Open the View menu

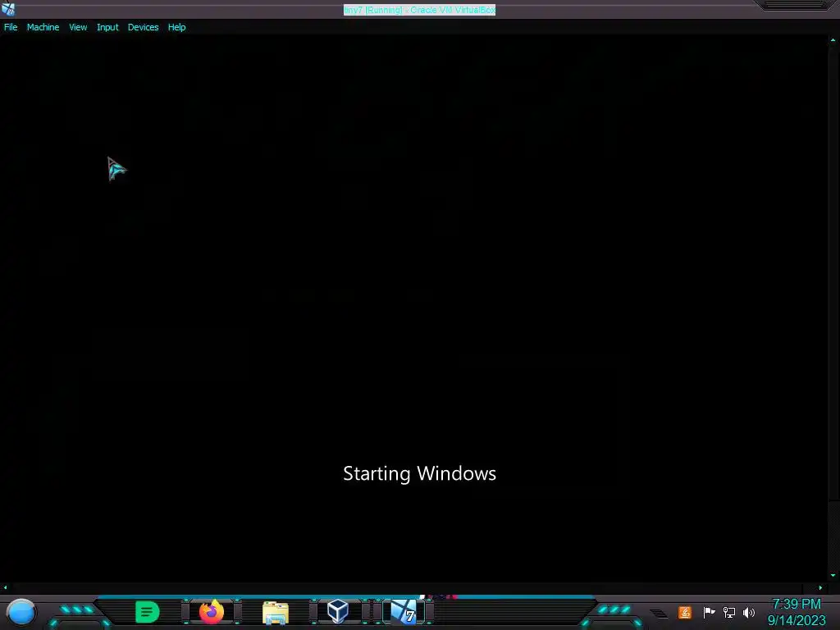[78, 27]
